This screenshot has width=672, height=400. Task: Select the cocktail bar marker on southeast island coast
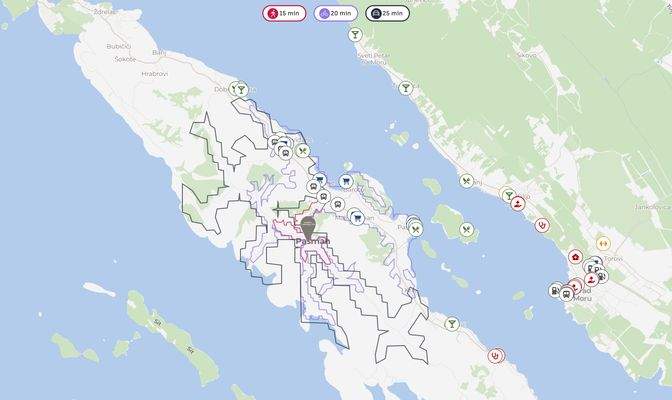coord(452,324)
